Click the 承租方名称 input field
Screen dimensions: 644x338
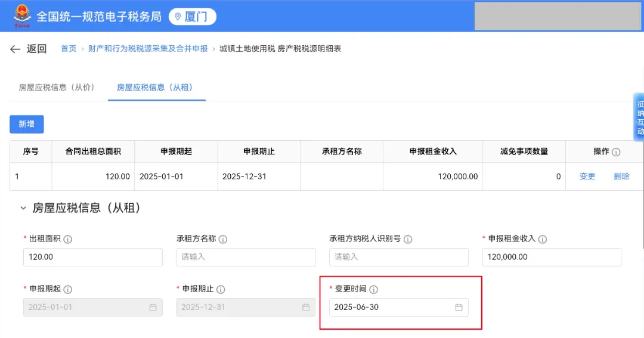246,257
